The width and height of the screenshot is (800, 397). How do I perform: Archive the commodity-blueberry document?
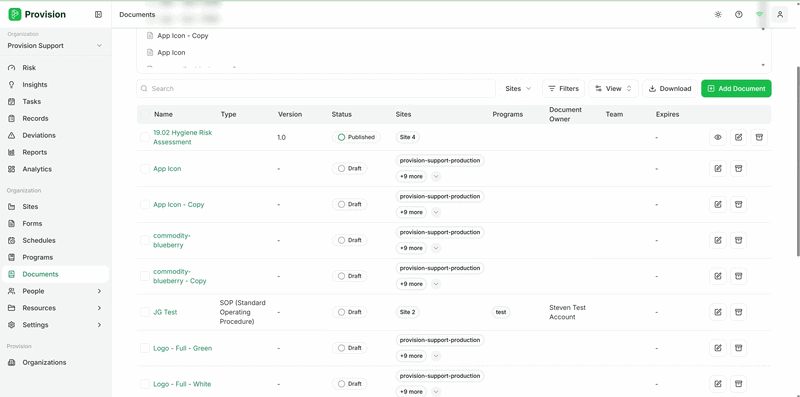[738, 240]
